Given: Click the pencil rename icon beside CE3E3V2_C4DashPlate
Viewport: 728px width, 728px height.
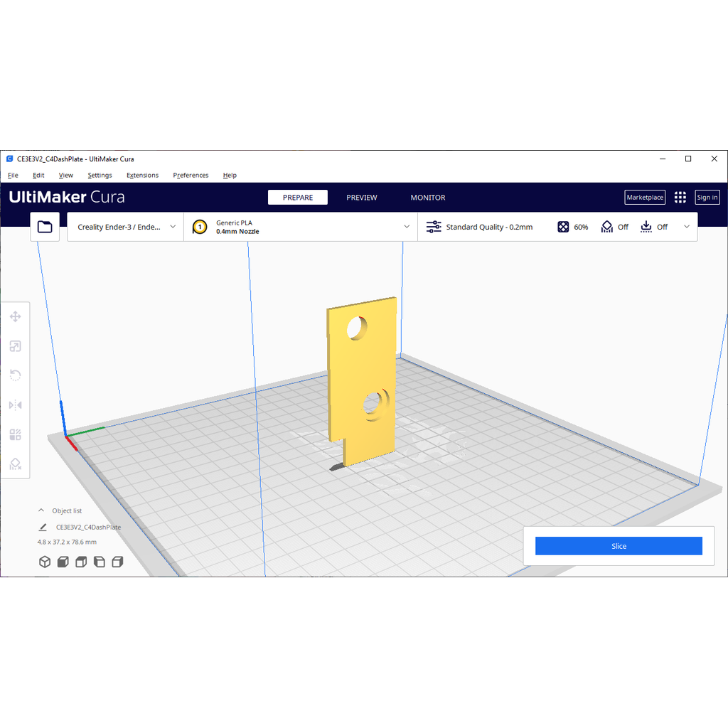Looking at the screenshot, I should 43,527.
